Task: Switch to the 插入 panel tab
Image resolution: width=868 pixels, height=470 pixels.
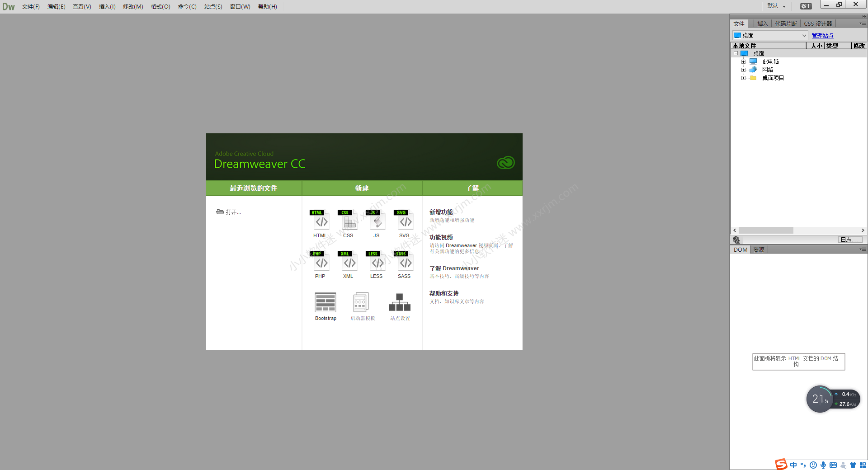Action: (762, 23)
